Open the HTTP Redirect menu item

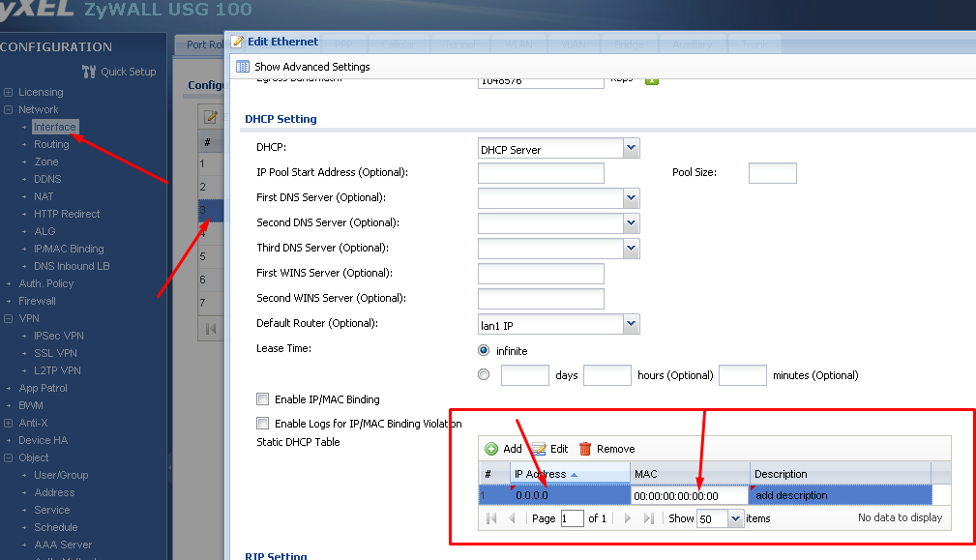[67, 214]
